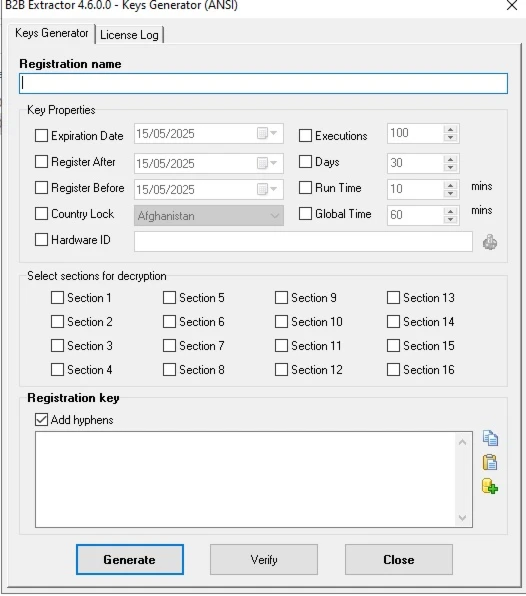Copy the registration key to clipboard
The height and width of the screenshot is (596, 526).
(490, 438)
